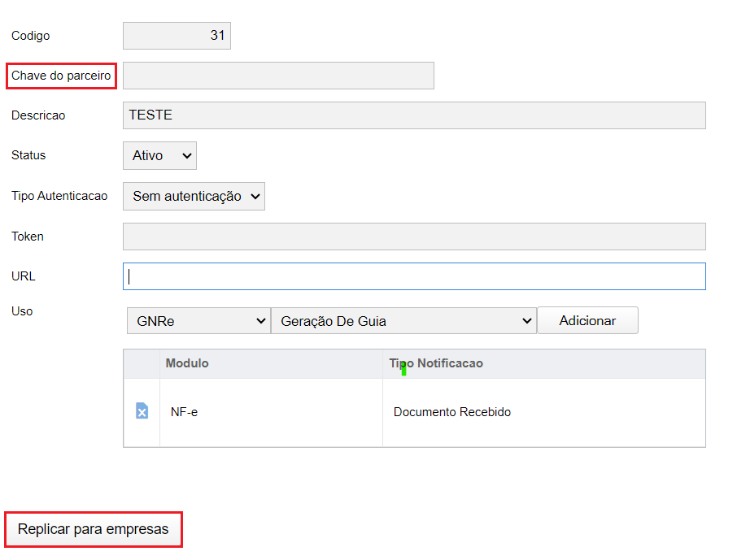Click the Chave do parceiro input box
Viewport: 737px width, 560px height.
pos(278,76)
